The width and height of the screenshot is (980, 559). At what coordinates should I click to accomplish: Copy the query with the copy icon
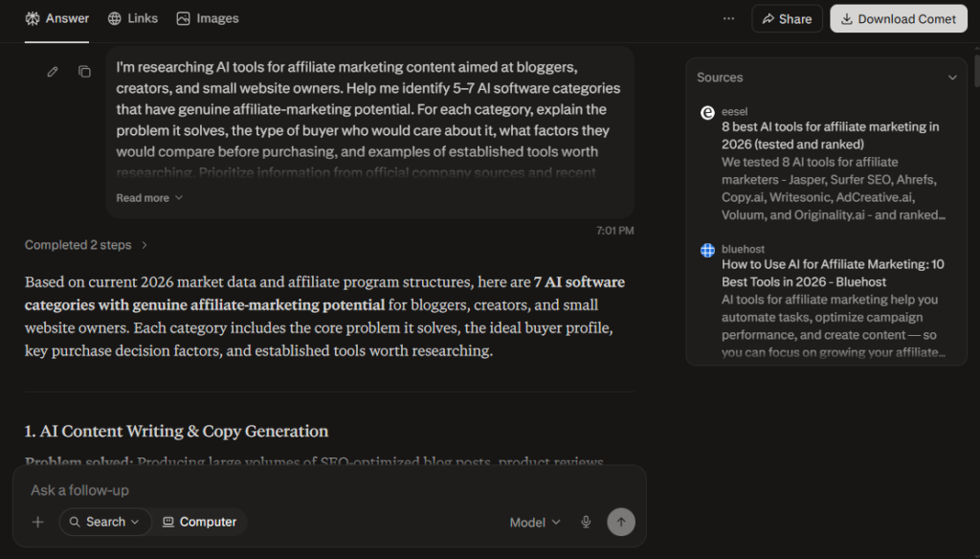tap(84, 72)
